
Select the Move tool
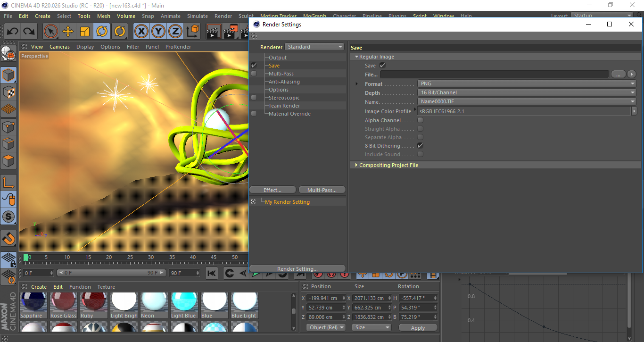pyautogui.click(x=68, y=32)
